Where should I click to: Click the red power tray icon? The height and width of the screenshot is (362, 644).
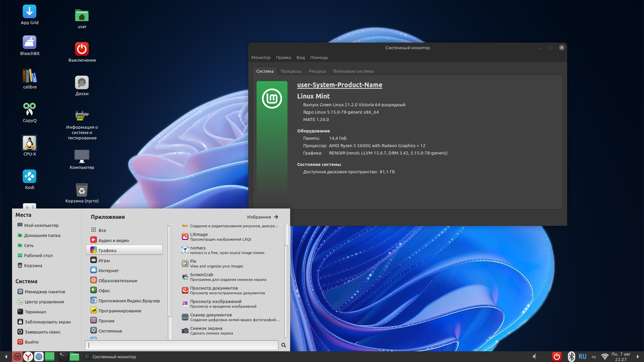point(557,356)
